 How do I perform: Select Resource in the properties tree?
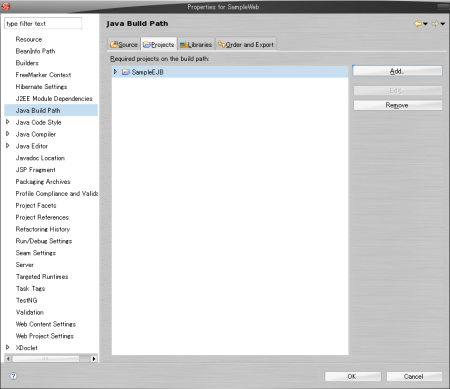click(x=29, y=39)
